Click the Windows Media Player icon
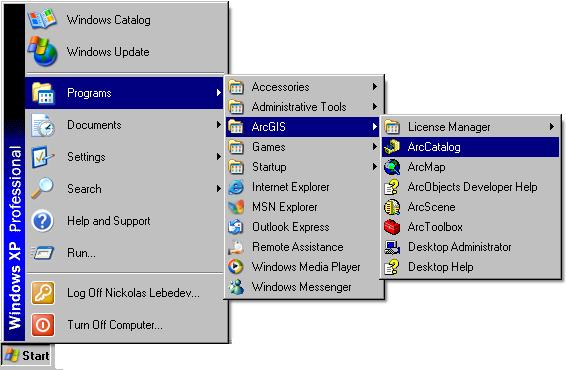This screenshot has width=566, height=370. pyautogui.click(x=236, y=267)
